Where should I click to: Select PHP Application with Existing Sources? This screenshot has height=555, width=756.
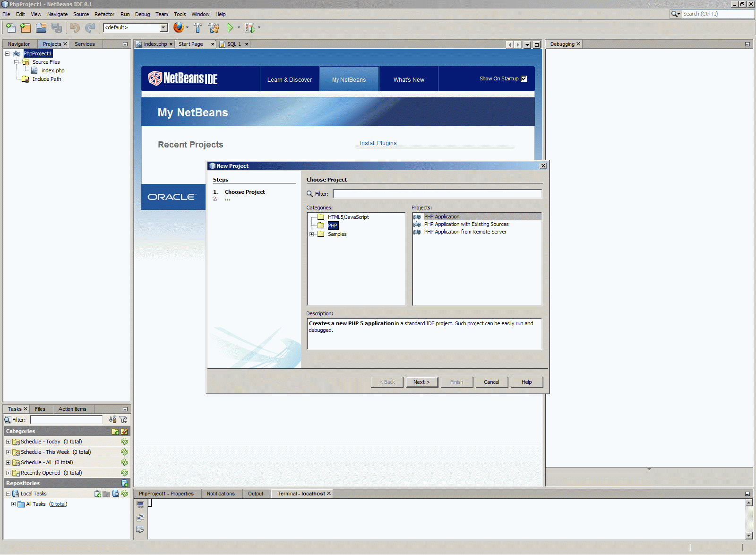[466, 224]
